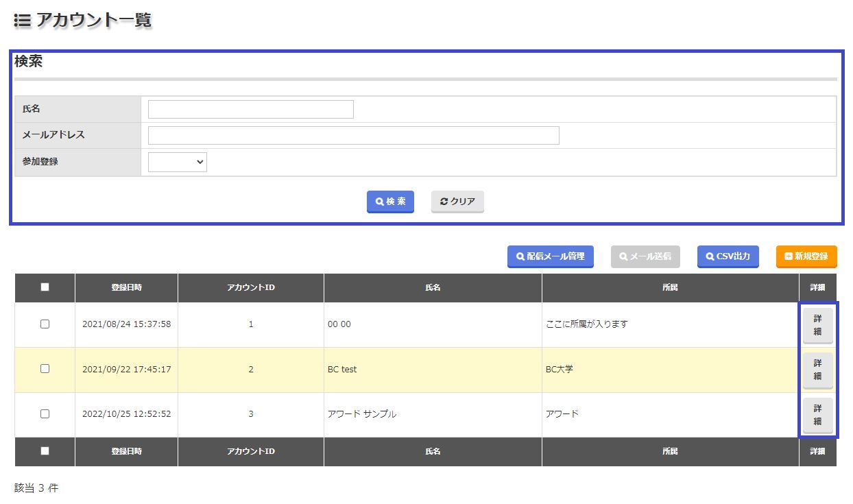Image resolution: width=853 pixels, height=504 pixels.
Task: Click the 登録日時 column header
Action: tap(126, 287)
